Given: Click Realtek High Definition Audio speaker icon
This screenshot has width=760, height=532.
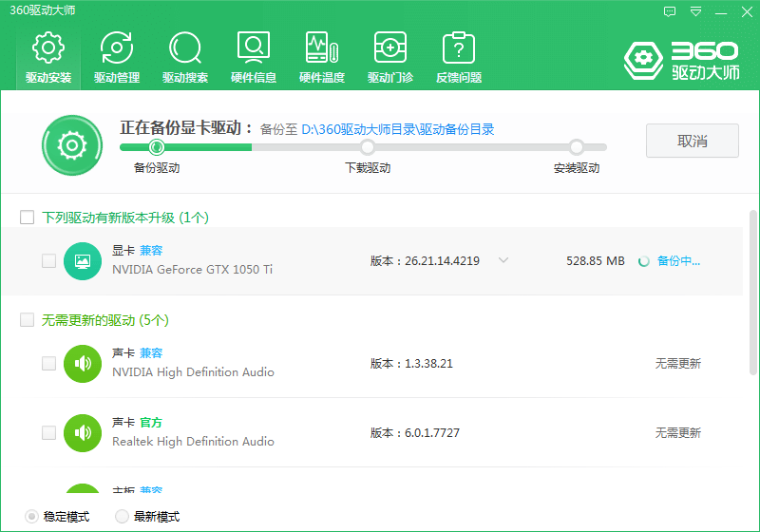Looking at the screenshot, I should click(x=83, y=432).
